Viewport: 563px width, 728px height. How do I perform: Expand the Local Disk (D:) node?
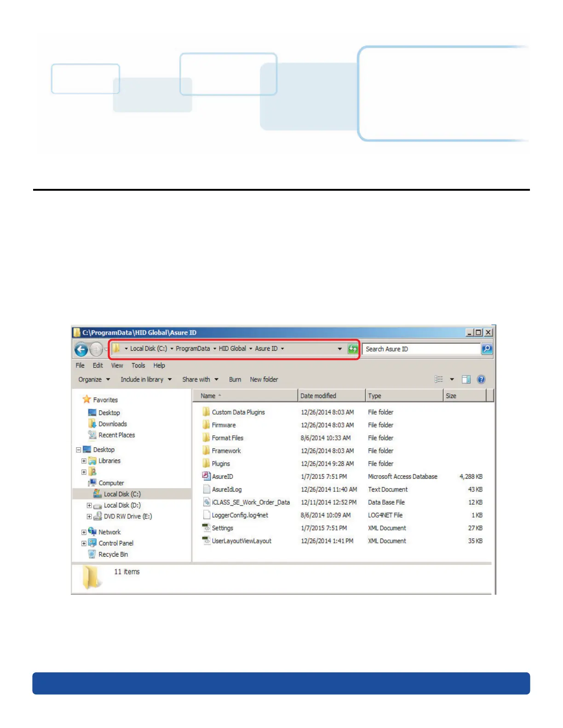click(89, 505)
